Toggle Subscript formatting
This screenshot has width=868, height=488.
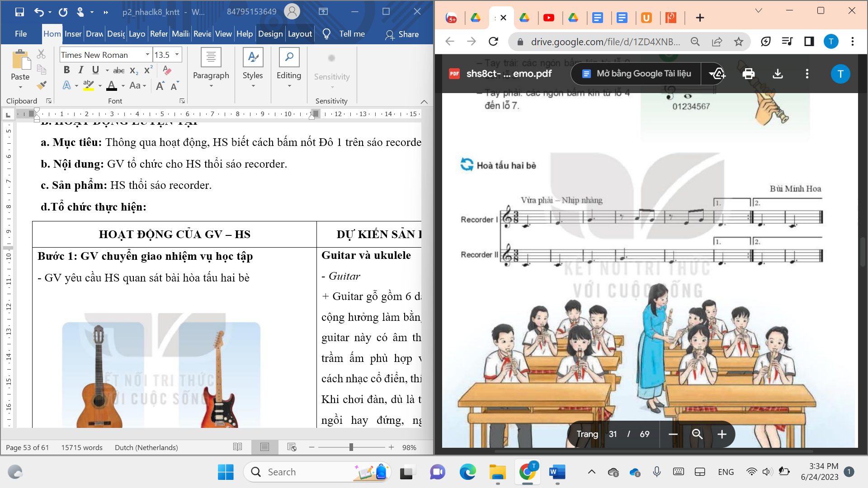coord(134,70)
